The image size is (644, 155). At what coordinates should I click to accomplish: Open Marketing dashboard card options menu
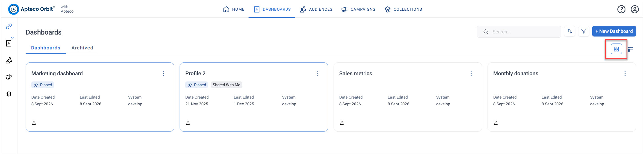[163, 74]
